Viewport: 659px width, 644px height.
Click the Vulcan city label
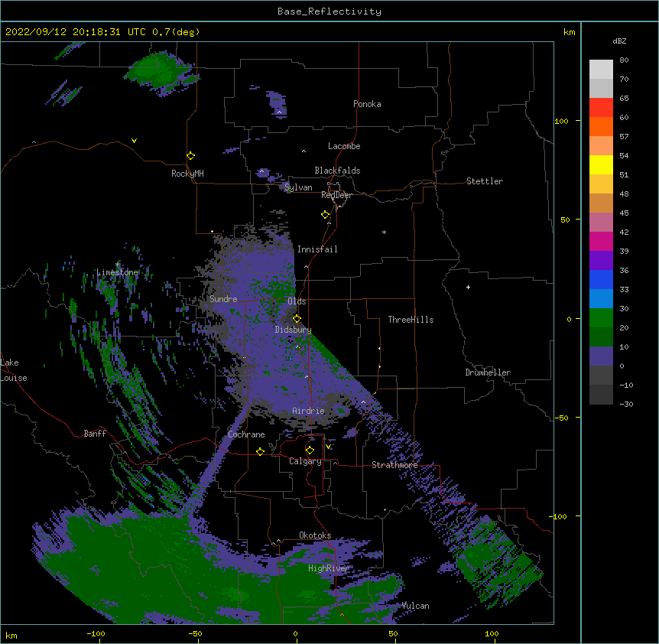[x=415, y=606]
